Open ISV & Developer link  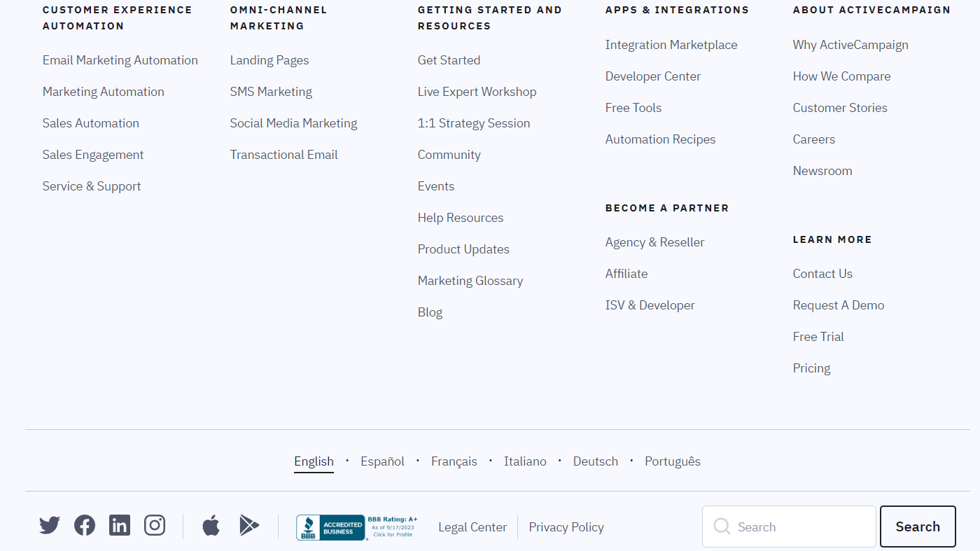[650, 305]
